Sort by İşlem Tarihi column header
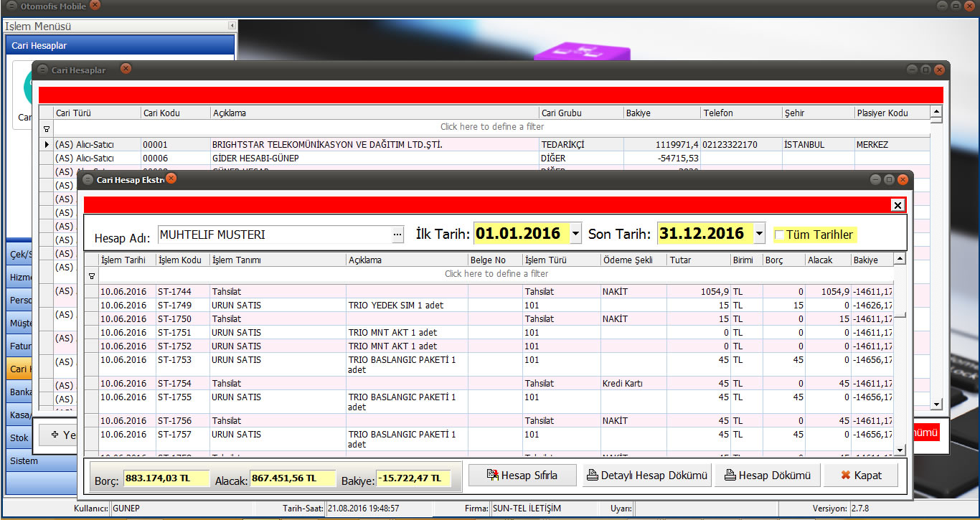 pos(127,260)
